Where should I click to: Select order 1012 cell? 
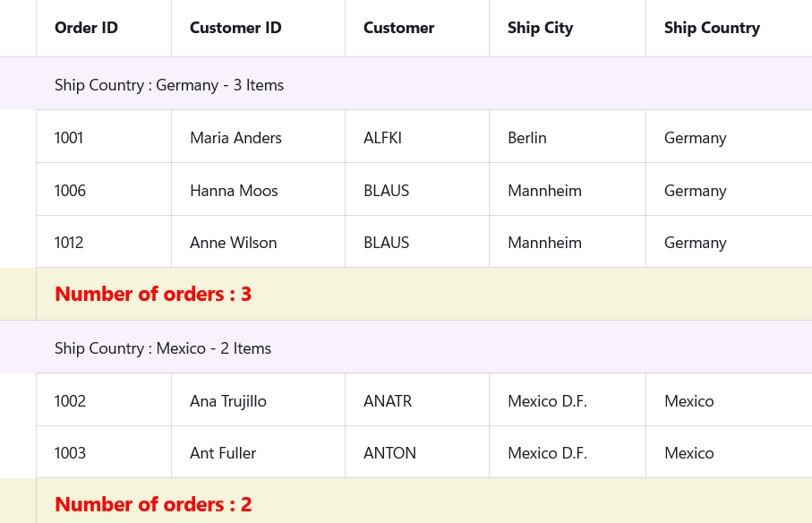69,243
